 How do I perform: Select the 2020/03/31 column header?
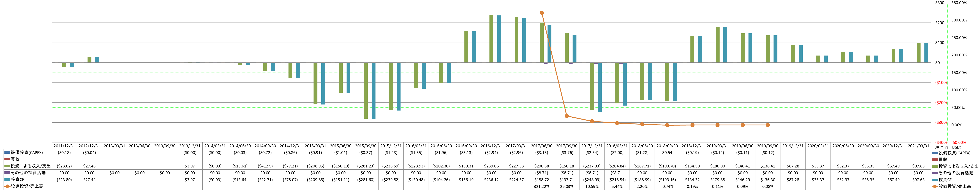[x=818, y=146]
